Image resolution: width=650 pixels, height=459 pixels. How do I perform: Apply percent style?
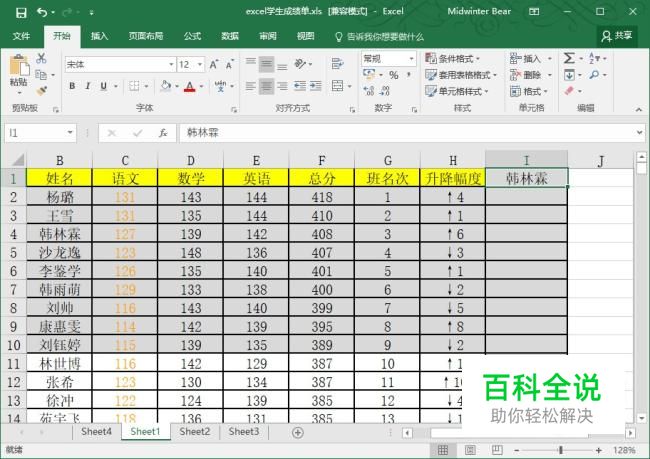click(394, 75)
